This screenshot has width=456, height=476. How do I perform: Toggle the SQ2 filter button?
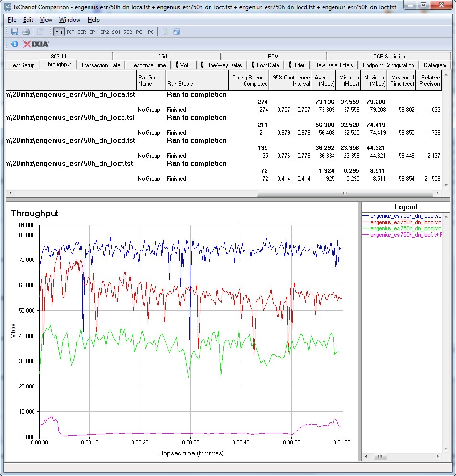(x=128, y=32)
